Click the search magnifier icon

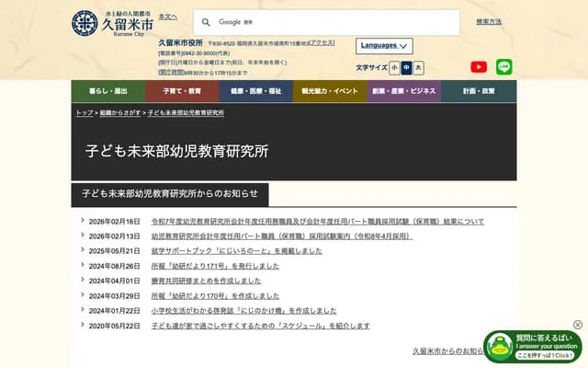[x=207, y=22]
